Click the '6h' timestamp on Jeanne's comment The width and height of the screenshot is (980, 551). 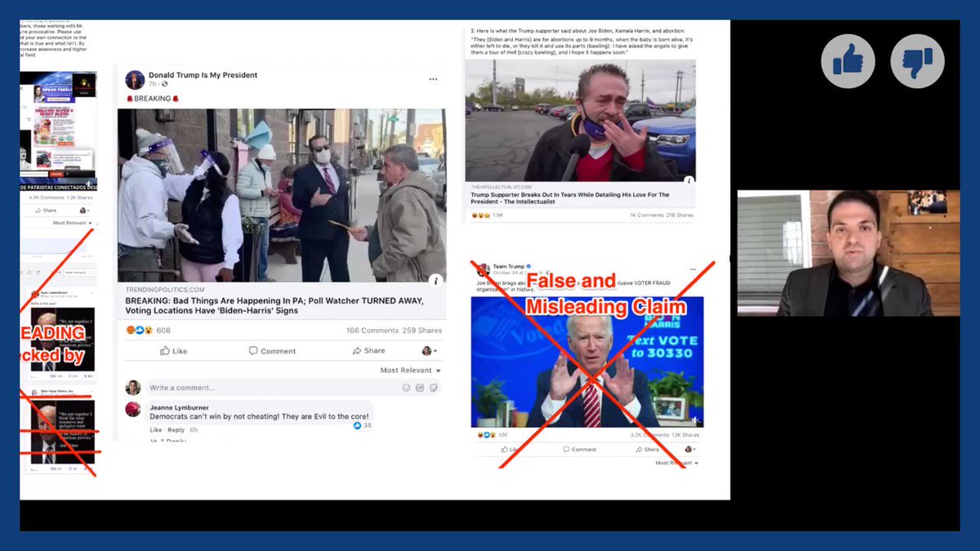coord(194,429)
